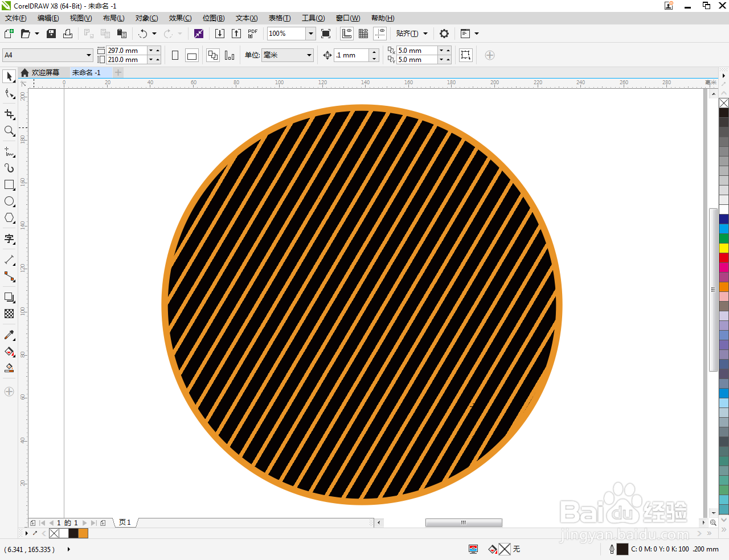Select the Rectangle tool
This screenshot has height=560, width=729.
point(9,185)
